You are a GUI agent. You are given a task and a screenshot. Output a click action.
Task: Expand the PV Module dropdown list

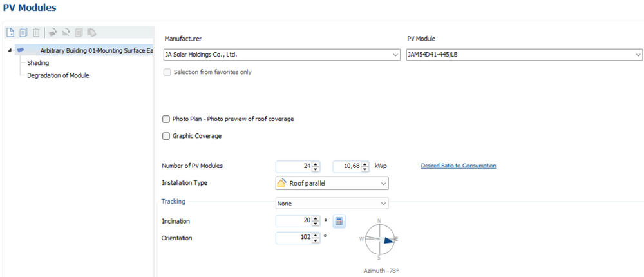[x=524, y=55]
